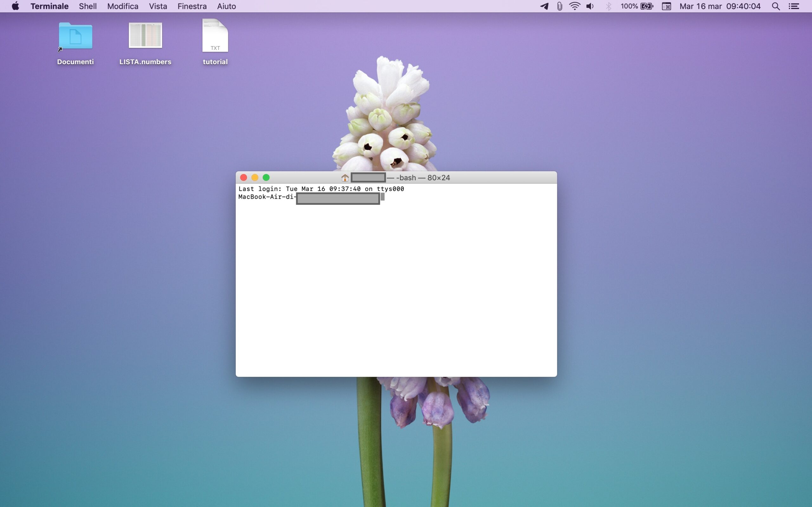Open the Vista menu
This screenshot has height=507, width=812.
(158, 6)
